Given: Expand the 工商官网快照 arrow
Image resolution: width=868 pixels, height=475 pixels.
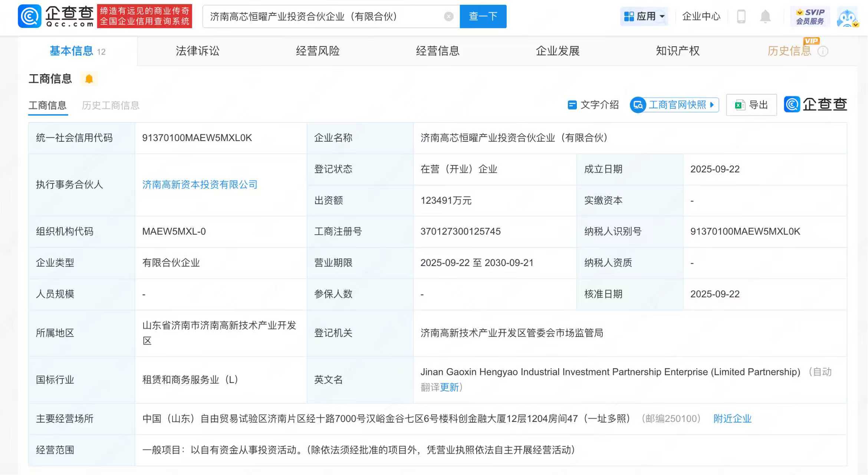Looking at the screenshot, I should 712,105.
